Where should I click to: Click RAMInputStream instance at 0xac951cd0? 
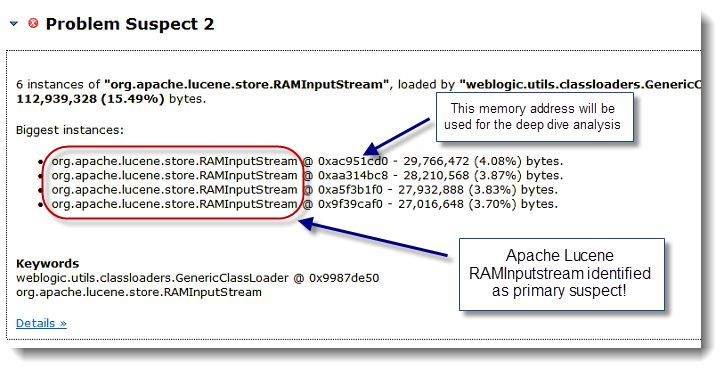[219, 162]
